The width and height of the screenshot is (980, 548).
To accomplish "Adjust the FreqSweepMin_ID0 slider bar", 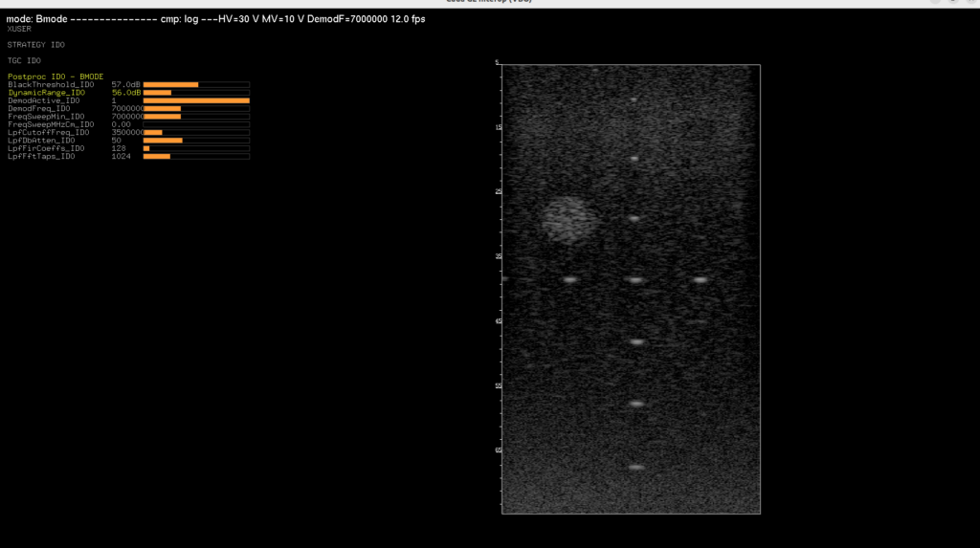I will click(196, 117).
